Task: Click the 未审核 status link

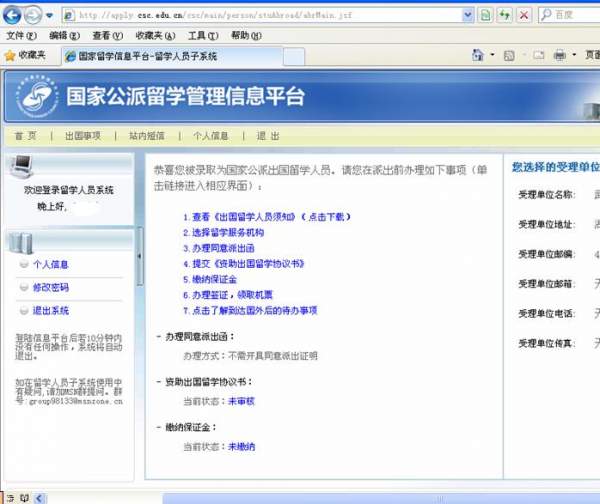Action: coord(241,401)
